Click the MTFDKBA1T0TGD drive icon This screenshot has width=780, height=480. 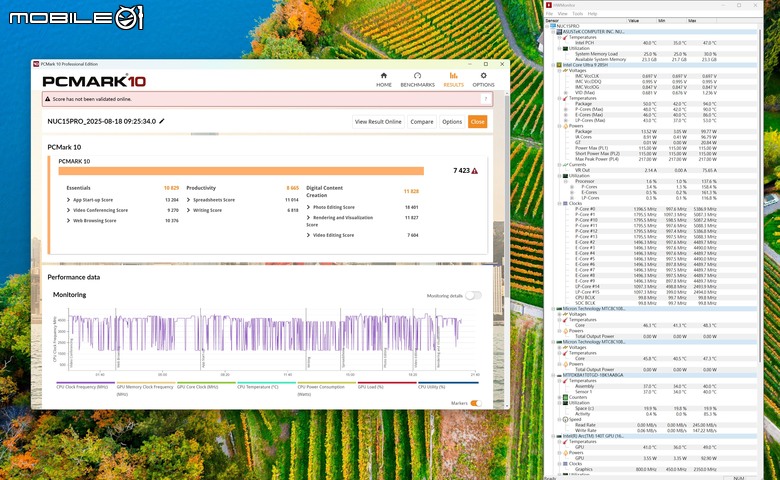click(559, 375)
